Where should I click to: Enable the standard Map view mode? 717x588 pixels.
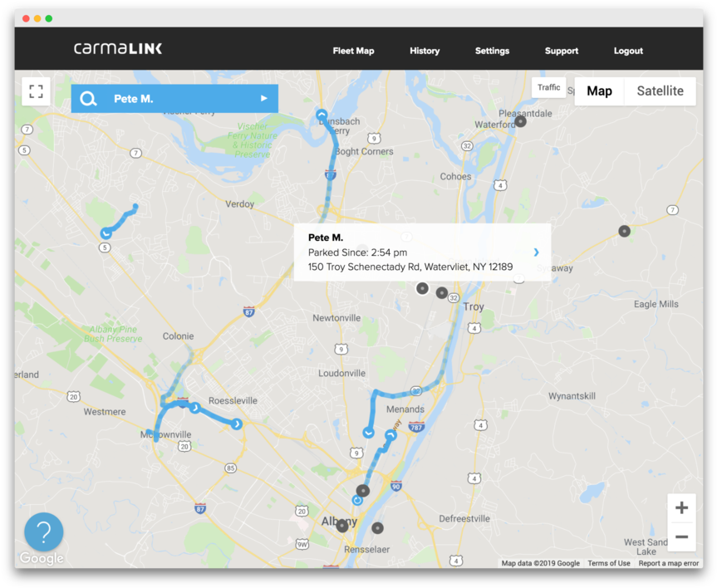[x=599, y=91]
